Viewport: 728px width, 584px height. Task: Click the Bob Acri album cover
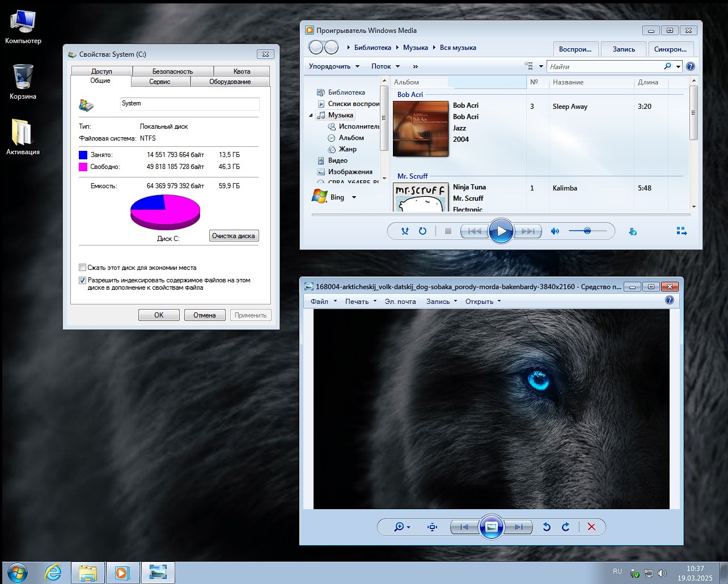point(421,129)
